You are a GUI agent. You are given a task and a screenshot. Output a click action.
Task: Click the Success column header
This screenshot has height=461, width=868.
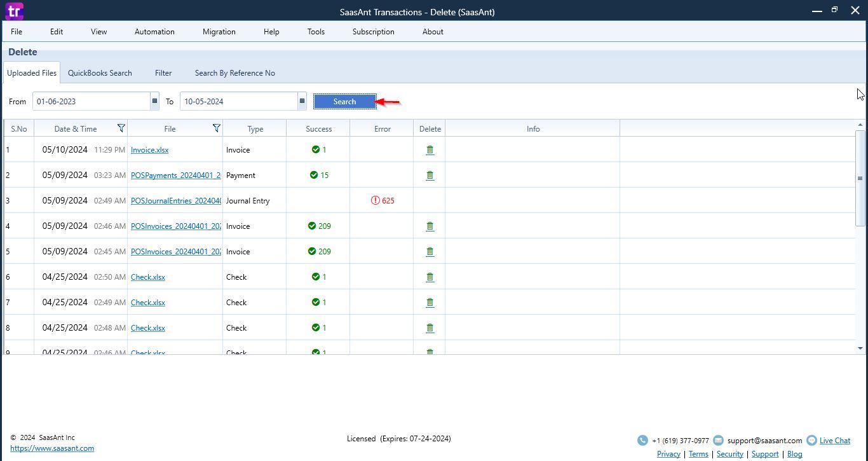point(318,128)
